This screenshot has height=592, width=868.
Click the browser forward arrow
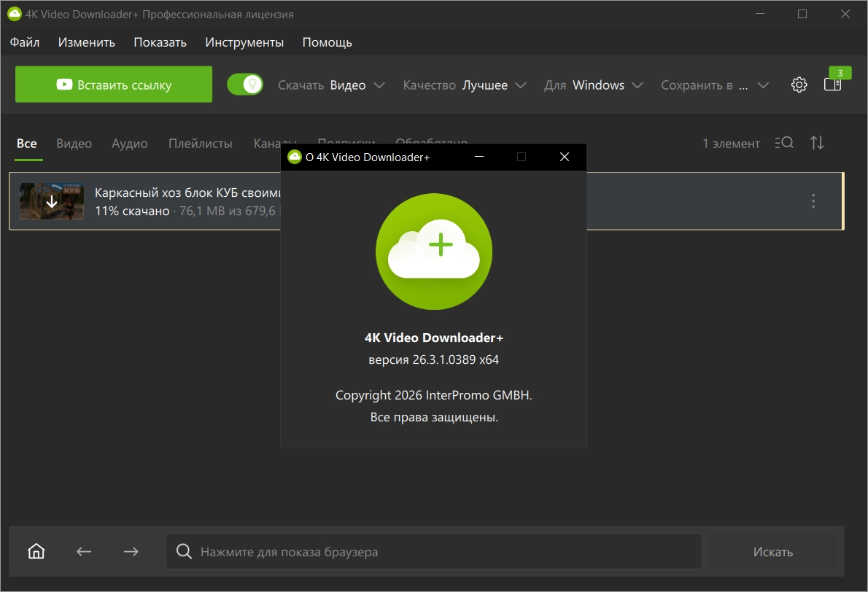click(x=131, y=551)
